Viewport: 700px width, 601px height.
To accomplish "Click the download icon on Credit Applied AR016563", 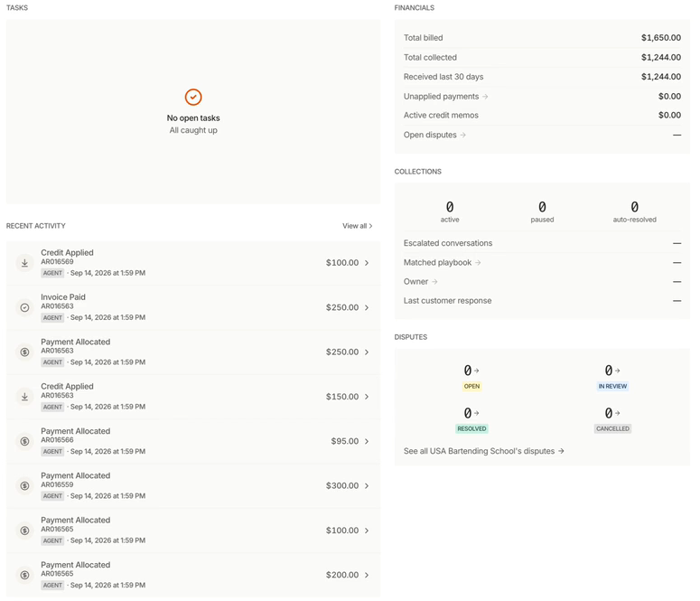I will (x=25, y=397).
